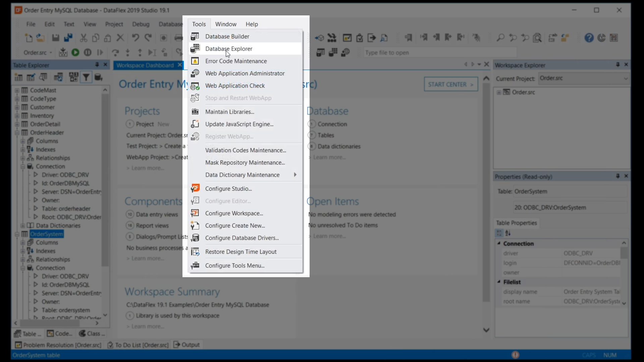
Task: Click the START CENTER button
Action: [451, 84]
